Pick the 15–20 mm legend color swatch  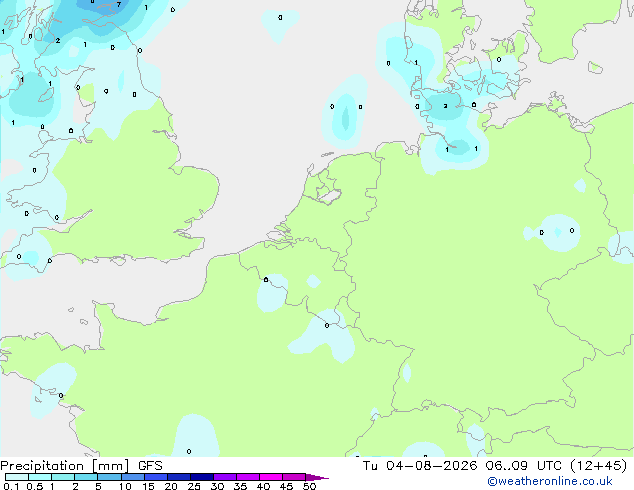point(156,477)
